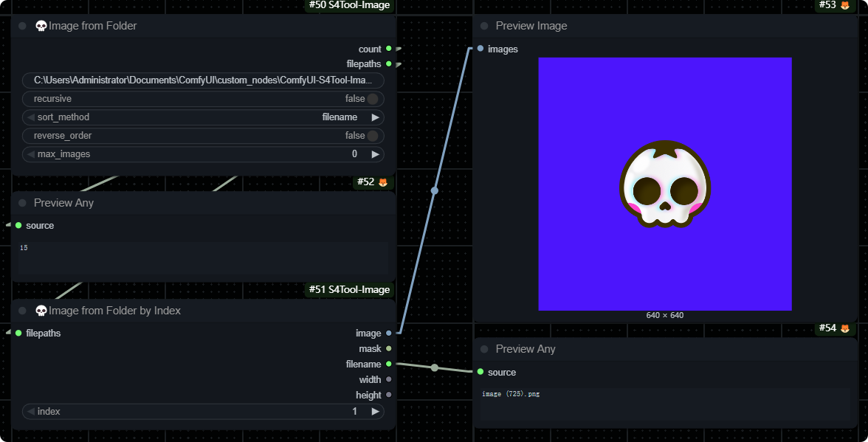
Task: Click the images input port on Preview Image
Action: tap(480, 49)
